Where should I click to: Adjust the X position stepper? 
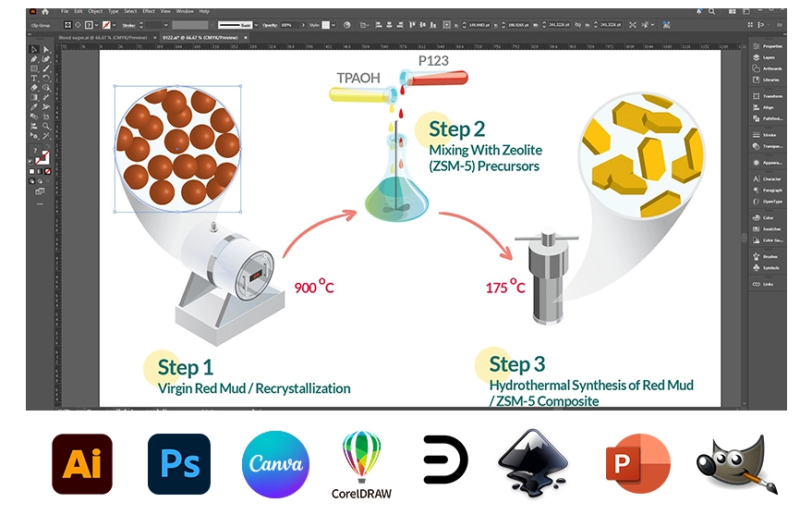464,24
